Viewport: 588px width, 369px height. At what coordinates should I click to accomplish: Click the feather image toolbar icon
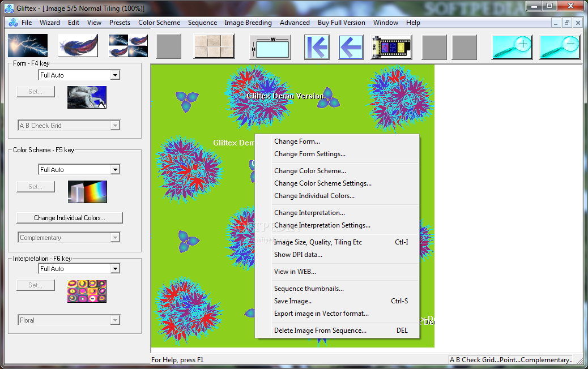[x=78, y=46]
